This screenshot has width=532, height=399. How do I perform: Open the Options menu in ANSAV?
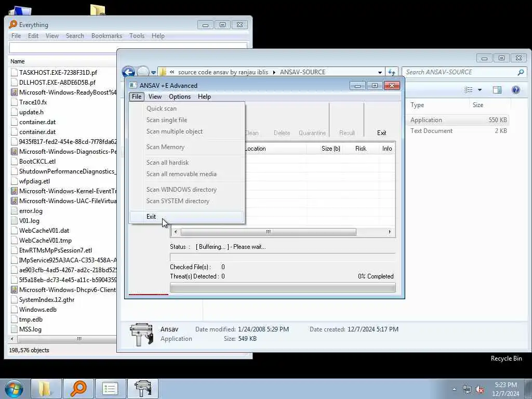coord(179,97)
